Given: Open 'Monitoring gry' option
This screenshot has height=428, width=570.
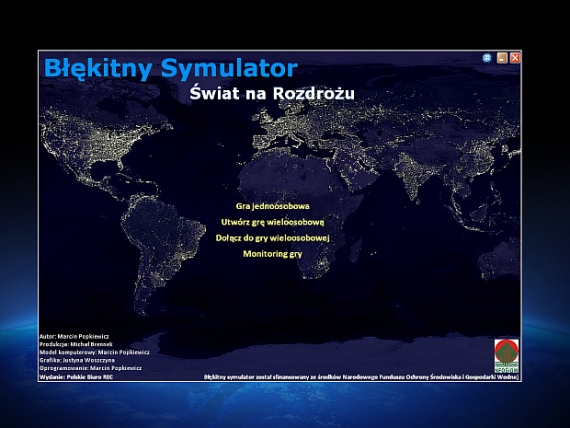Looking at the screenshot, I should tap(272, 254).
